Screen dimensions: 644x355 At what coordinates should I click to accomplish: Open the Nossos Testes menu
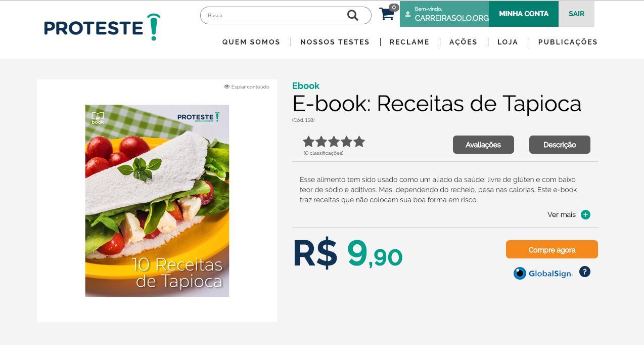(x=335, y=42)
